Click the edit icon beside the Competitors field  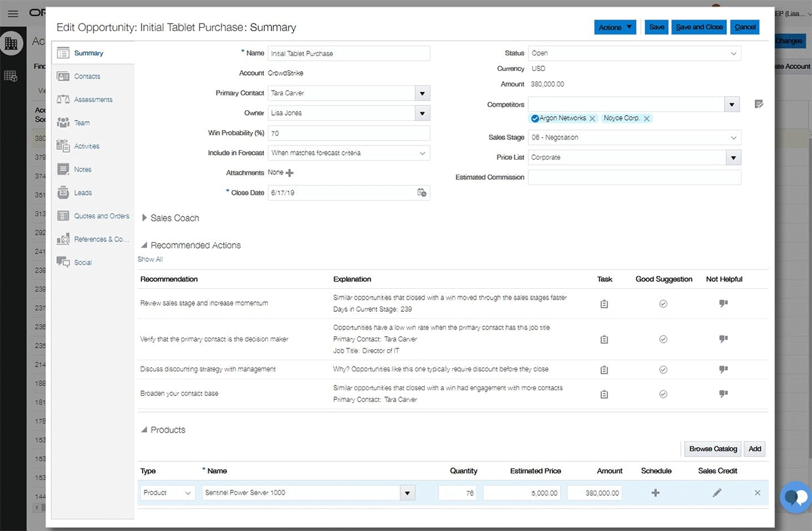[x=759, y=104]
